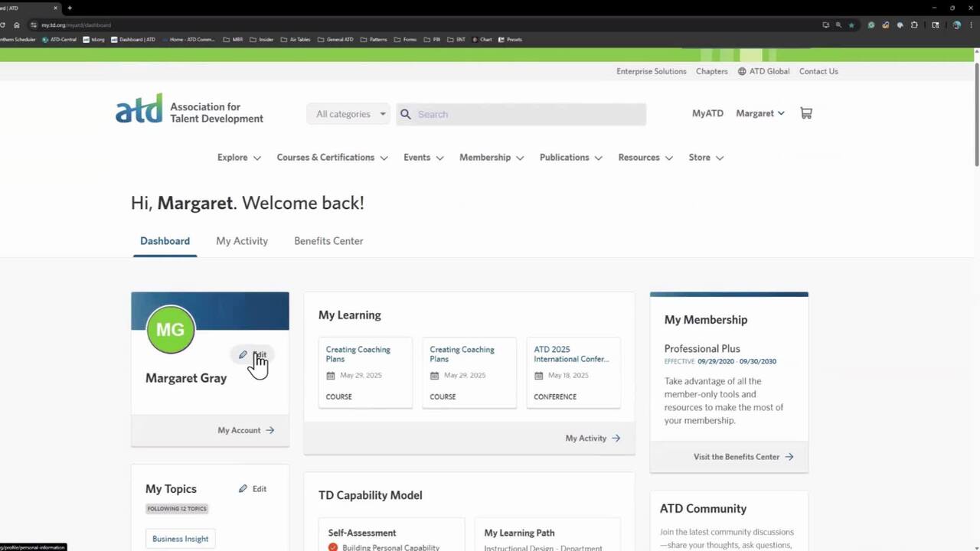Edit profile via pencil Edit link
This screenshot has height=551, width=980.
(x=253, y=355)
